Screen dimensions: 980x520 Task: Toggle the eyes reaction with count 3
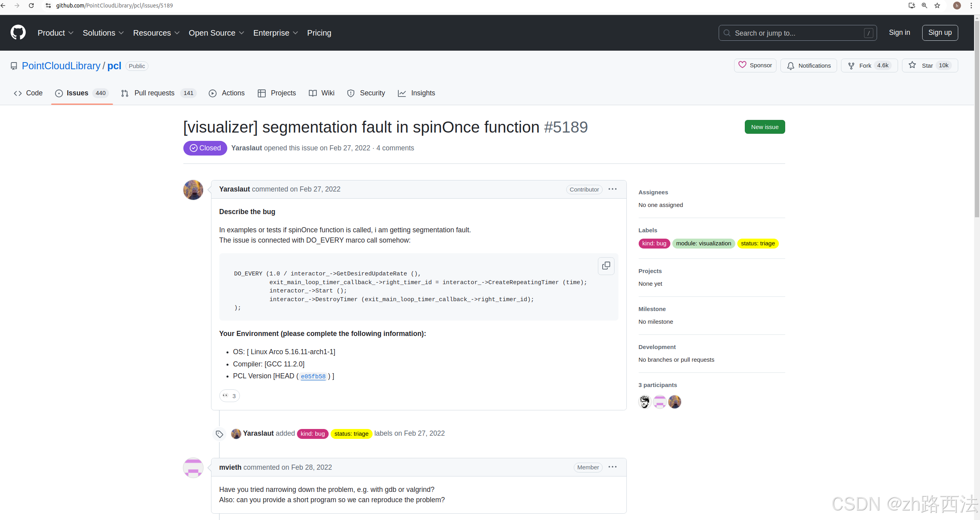(x=230, y=396)
